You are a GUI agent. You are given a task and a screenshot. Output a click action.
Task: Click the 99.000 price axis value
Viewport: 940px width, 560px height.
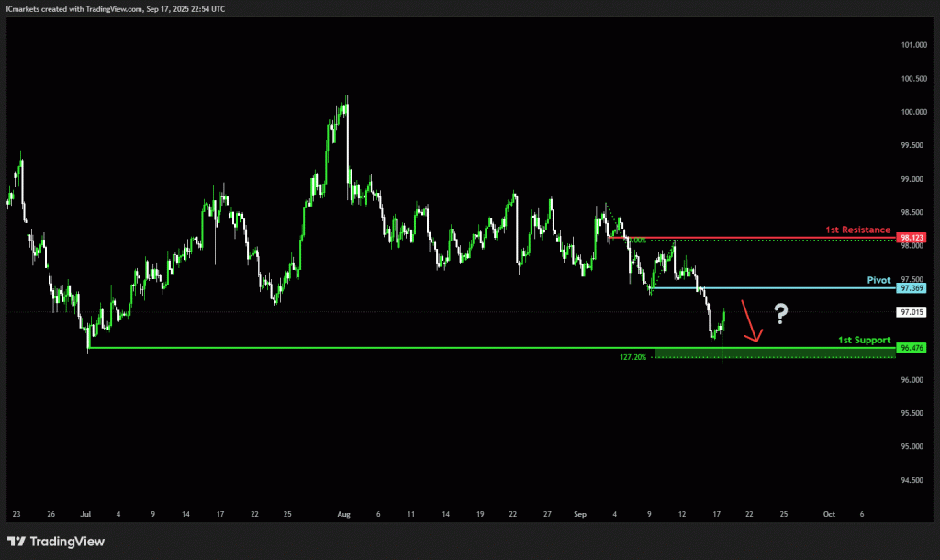[x=913, y=179]
